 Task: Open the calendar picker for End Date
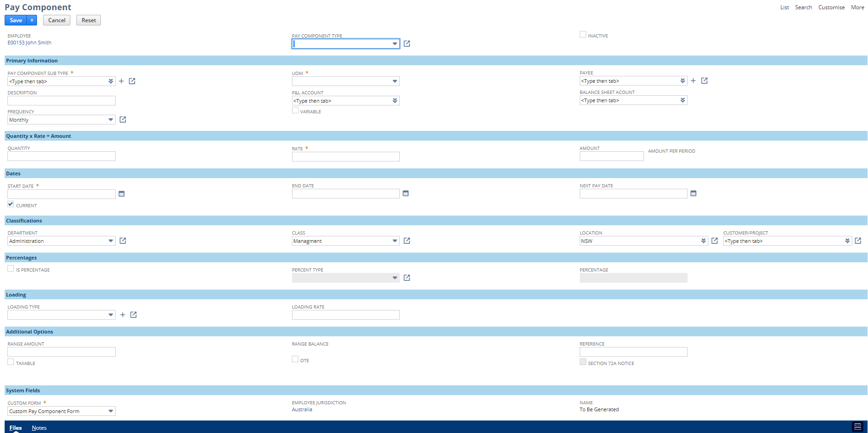point(406,193)
